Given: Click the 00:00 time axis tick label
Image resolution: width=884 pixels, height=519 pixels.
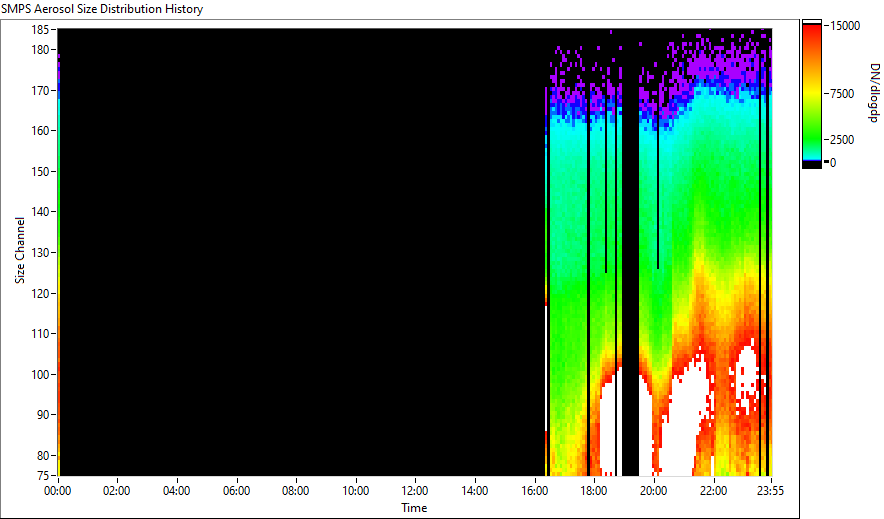Looking at the screenshot, I should point(58,491).
